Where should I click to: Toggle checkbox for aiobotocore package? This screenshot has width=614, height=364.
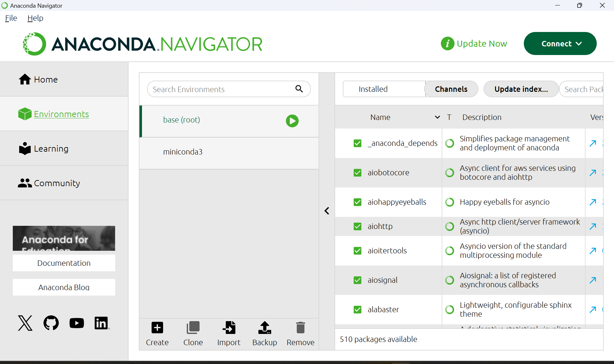tap(358, 172)
